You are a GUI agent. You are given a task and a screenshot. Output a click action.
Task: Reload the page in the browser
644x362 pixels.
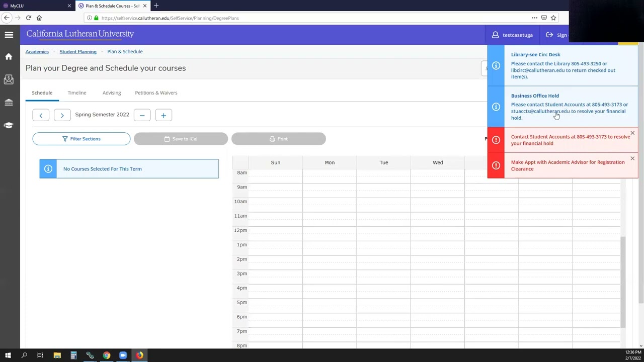[x=29, y=18]
